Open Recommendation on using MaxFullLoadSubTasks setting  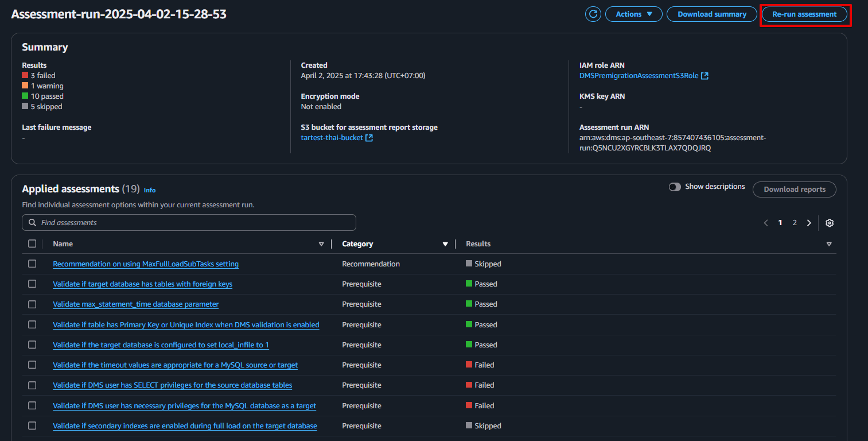[146, 264]
